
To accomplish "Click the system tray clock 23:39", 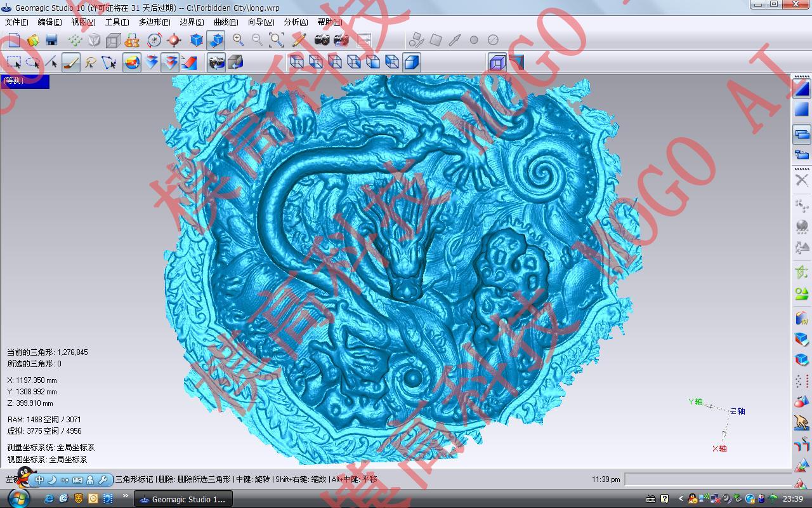I will [x=793, y=499].
